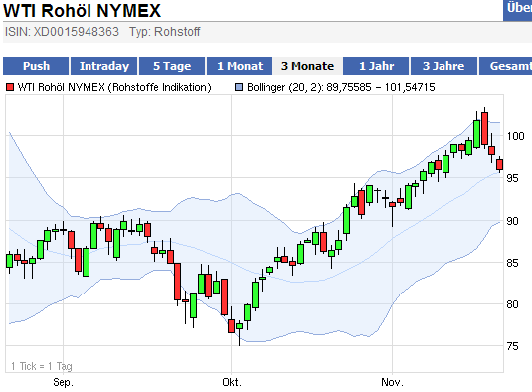
Task: Click the '1 Tick = 1 Tag' note
Action: (x=42, y=366)
